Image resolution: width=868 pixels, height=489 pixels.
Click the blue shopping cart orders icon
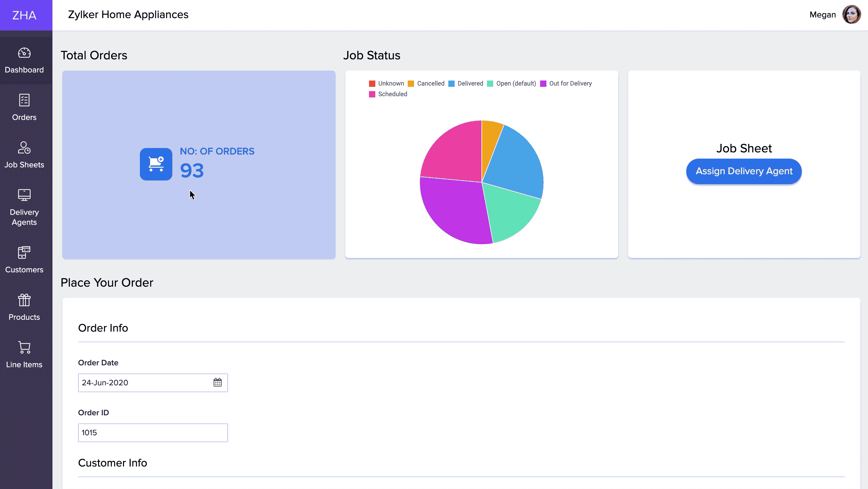[156, 164]
